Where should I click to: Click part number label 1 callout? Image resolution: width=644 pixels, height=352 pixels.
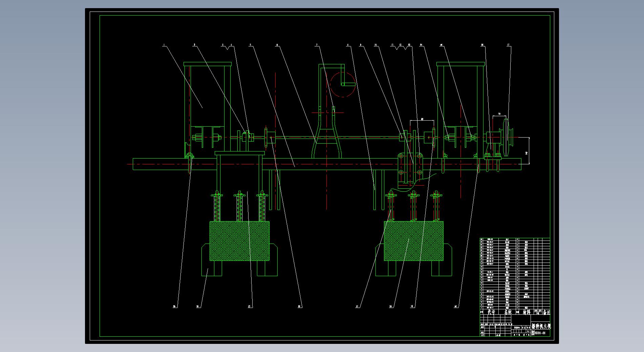(164, 45)
